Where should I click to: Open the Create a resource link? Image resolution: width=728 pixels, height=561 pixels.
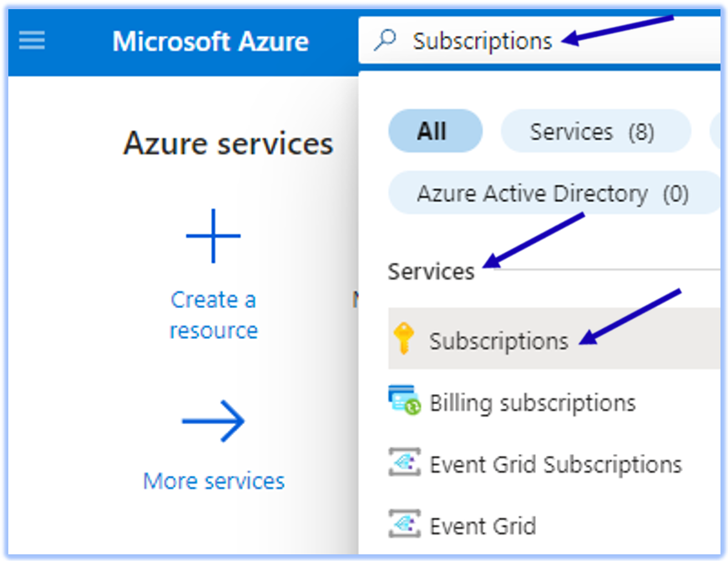click(214, 315)
